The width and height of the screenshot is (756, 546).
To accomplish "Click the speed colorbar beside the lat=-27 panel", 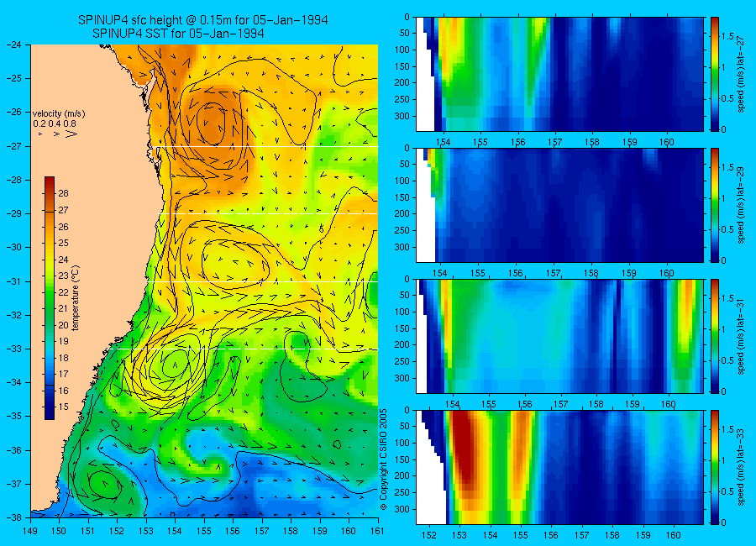I will (x=715, y=74).
